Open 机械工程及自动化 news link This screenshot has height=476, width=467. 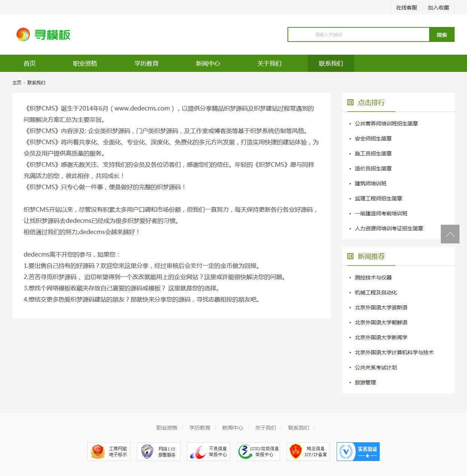click(376, 292)
